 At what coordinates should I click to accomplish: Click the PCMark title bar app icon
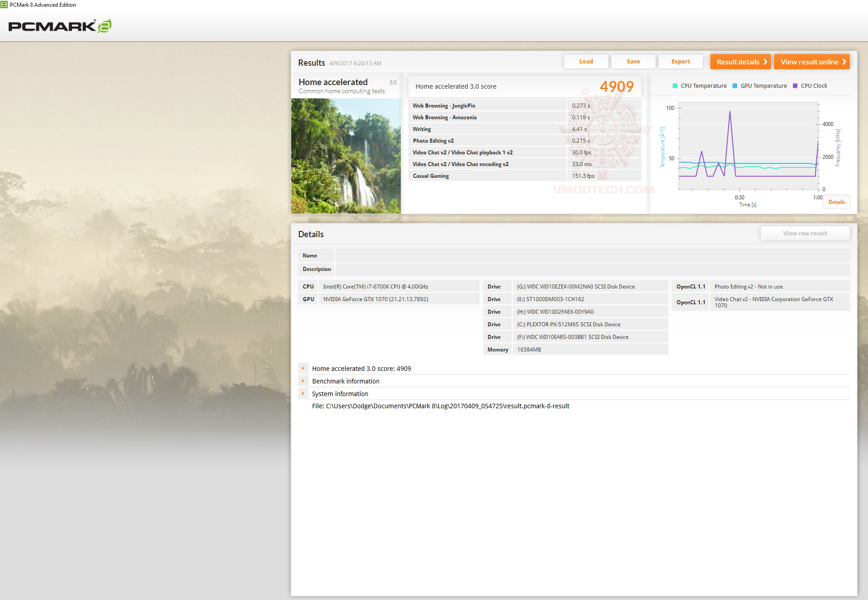click(x=4, y=5)
